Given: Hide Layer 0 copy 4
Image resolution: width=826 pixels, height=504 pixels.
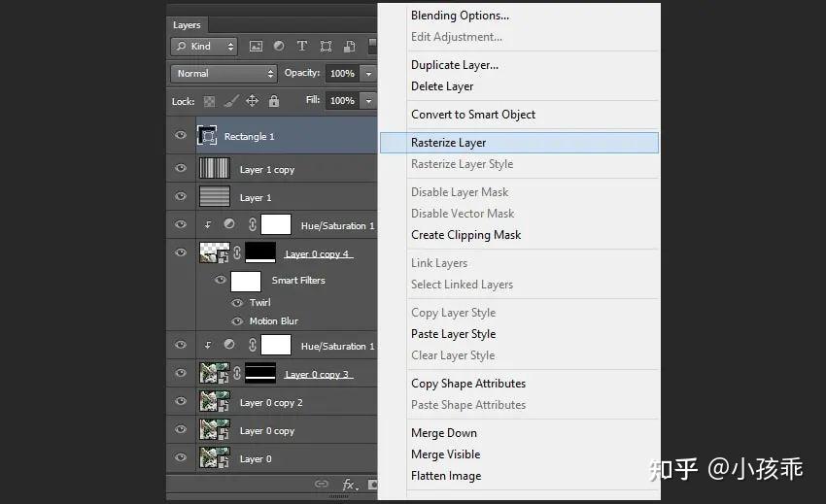Looking at the screenshot, I should (x=181, y=252).
